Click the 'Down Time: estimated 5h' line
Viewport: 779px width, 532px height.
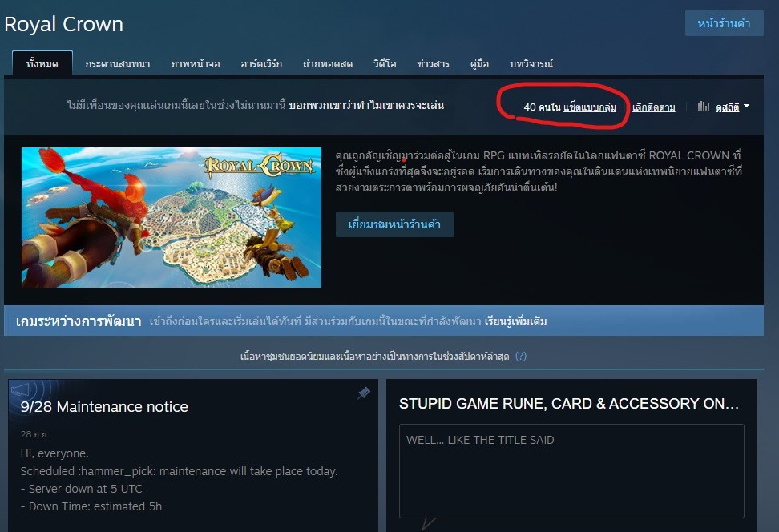[x=91, y=506]
